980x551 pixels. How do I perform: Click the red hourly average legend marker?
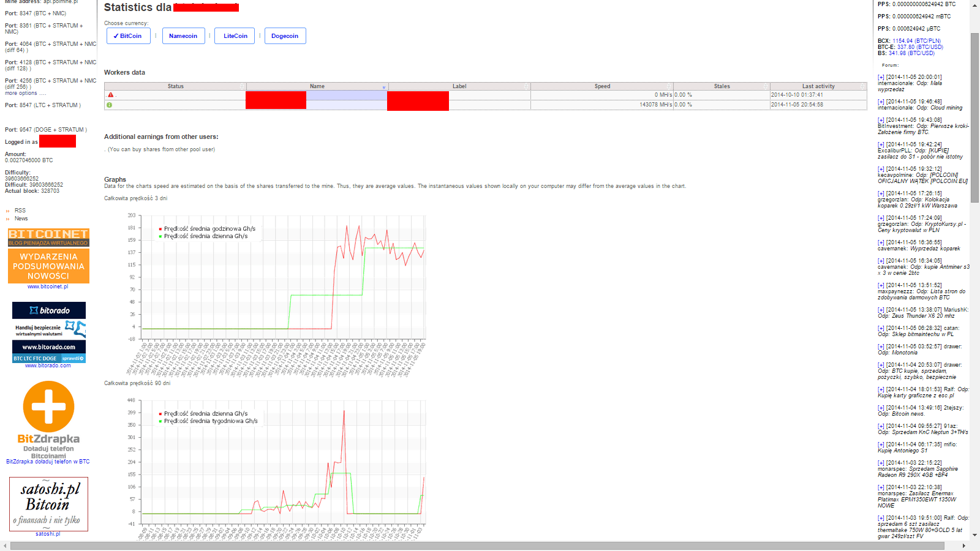[x=160, y=229]
